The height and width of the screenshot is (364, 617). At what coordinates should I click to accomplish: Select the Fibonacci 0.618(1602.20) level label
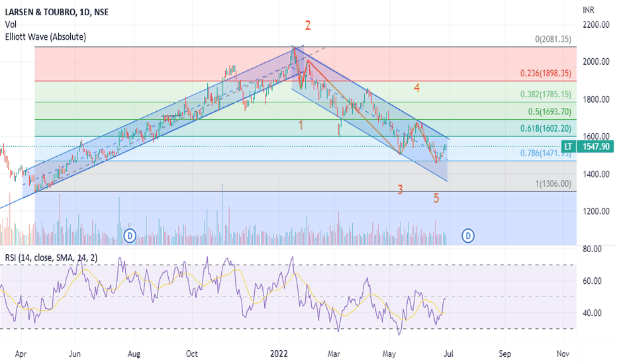click(546, 128)
